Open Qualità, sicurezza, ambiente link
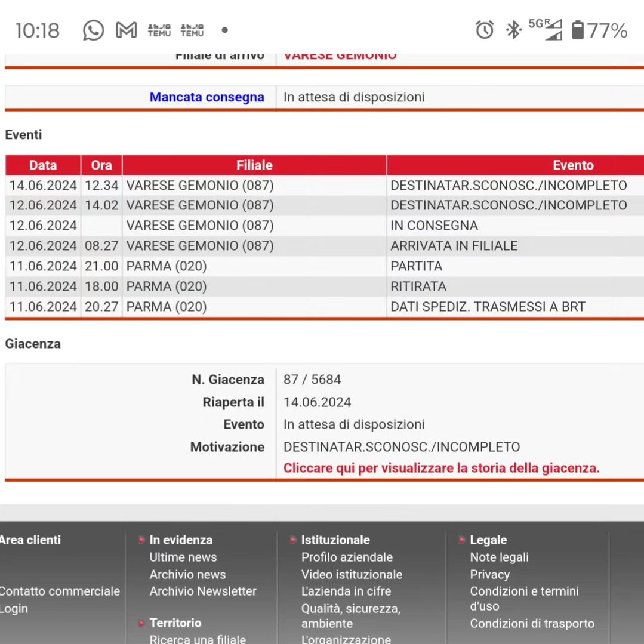 pos(351,616)
